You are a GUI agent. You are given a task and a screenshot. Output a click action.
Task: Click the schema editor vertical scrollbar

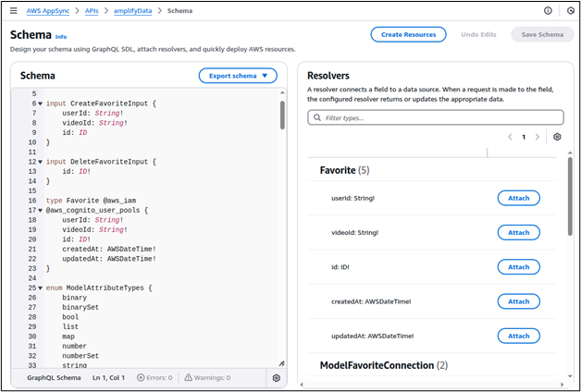[282, 116]
